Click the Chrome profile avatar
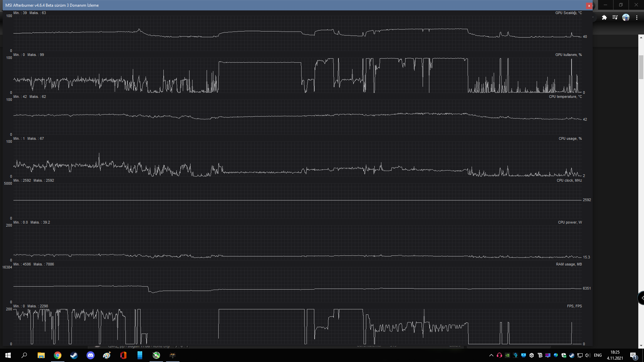The width and height of the screenshot is (644, 362). [626, 17]
